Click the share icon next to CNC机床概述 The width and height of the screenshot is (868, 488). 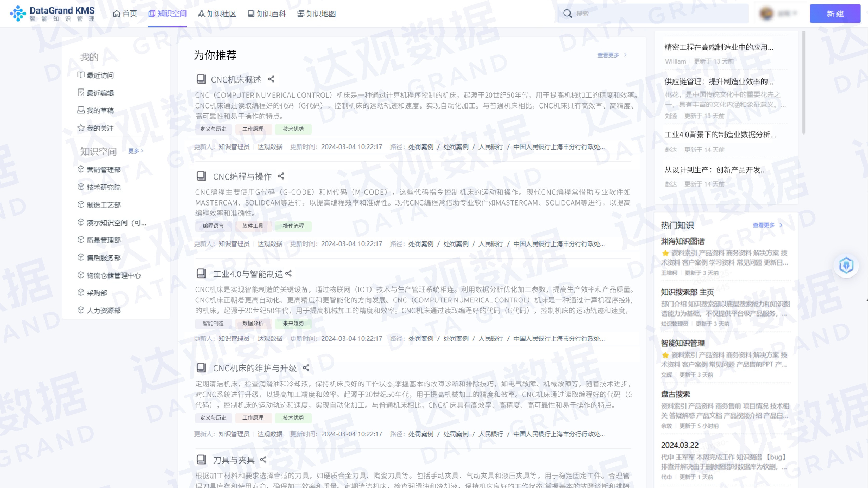pyautogui.click(x=272, y=79)
